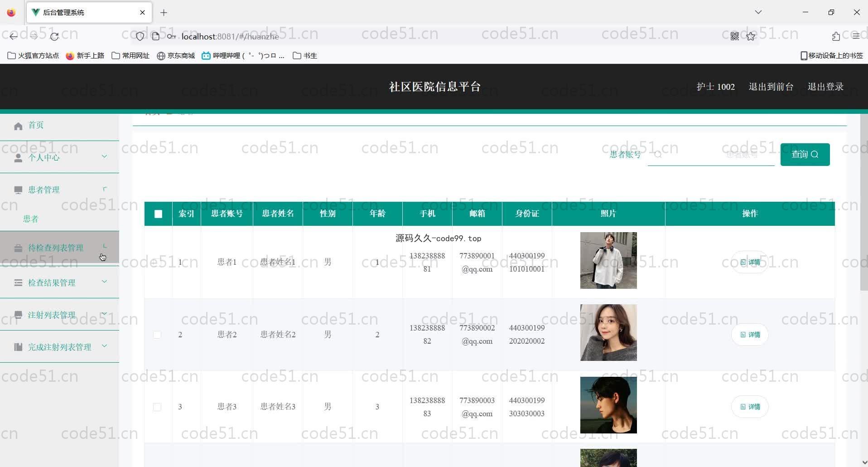This screenshot has height=467, width=868.
Task: Expand the 个人中心 menu chevron
Action: click(x=105, y=156)
